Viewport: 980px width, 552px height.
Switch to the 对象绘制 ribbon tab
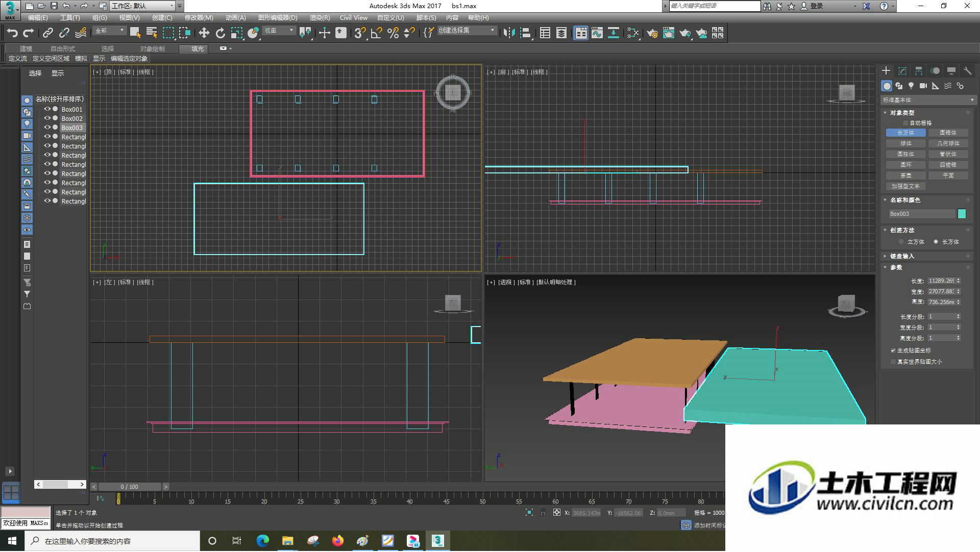tap(152, 48)
